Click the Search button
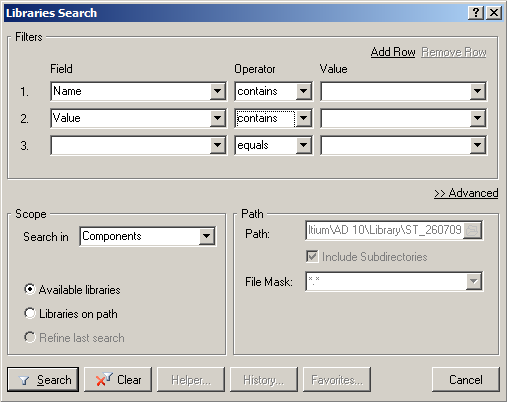Viewport: 507px width, 402px height. [x=43, y=379]
